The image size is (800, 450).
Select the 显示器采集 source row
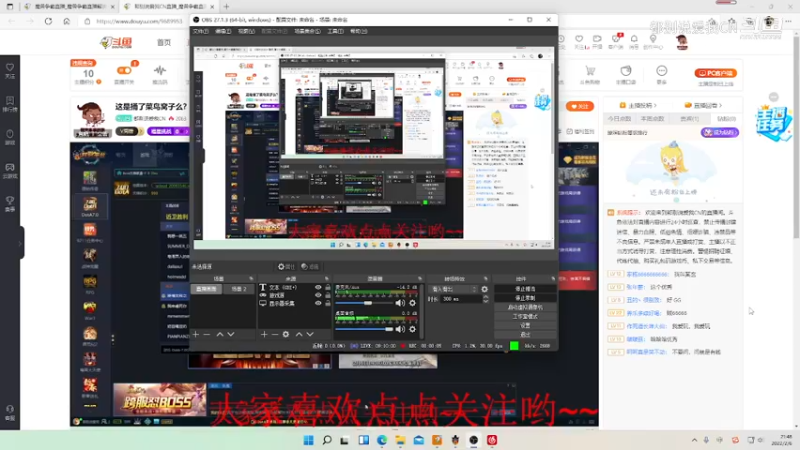pos(293,303)
